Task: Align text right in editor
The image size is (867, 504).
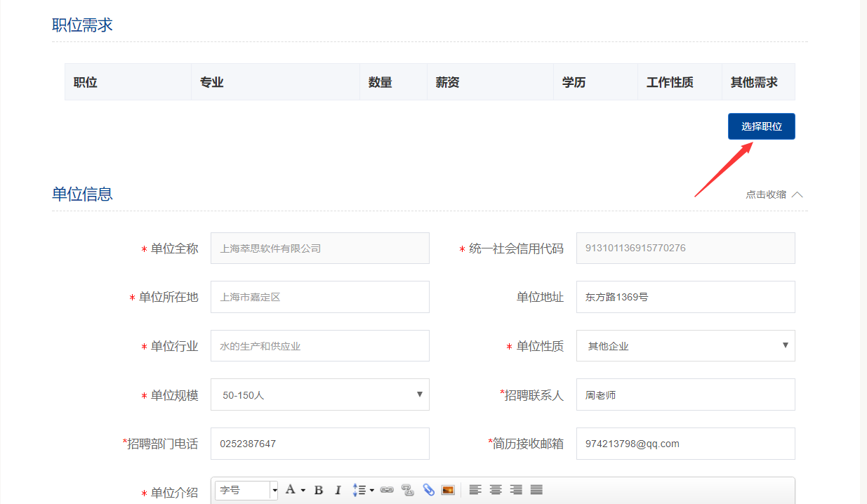Action: 516,490
